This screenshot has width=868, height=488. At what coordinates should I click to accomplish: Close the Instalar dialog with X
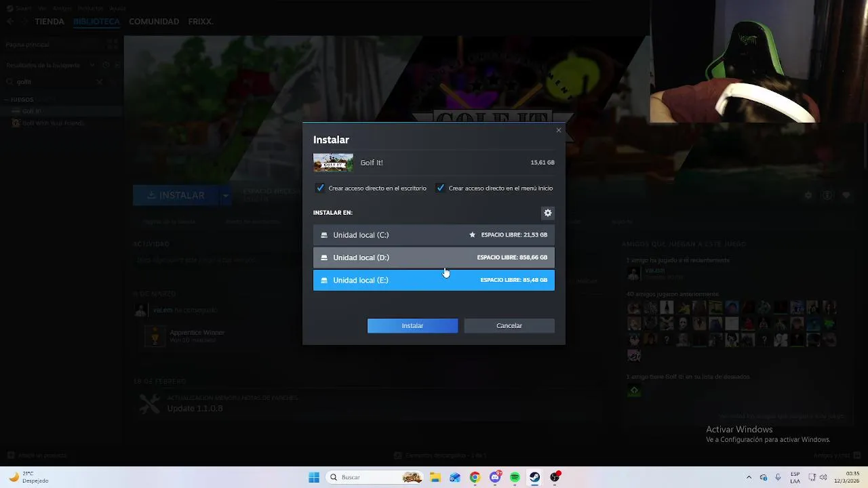coord(559,130)
